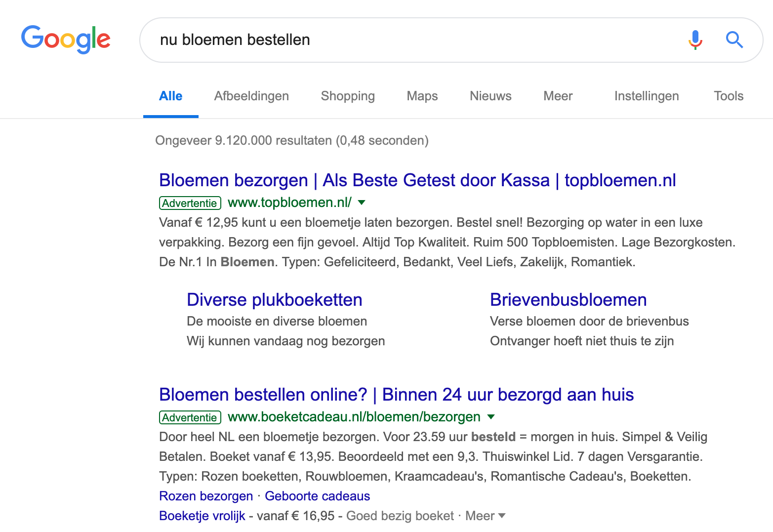
Task: Expand Meer next to Goed bezig boeket
Action: 485,516
